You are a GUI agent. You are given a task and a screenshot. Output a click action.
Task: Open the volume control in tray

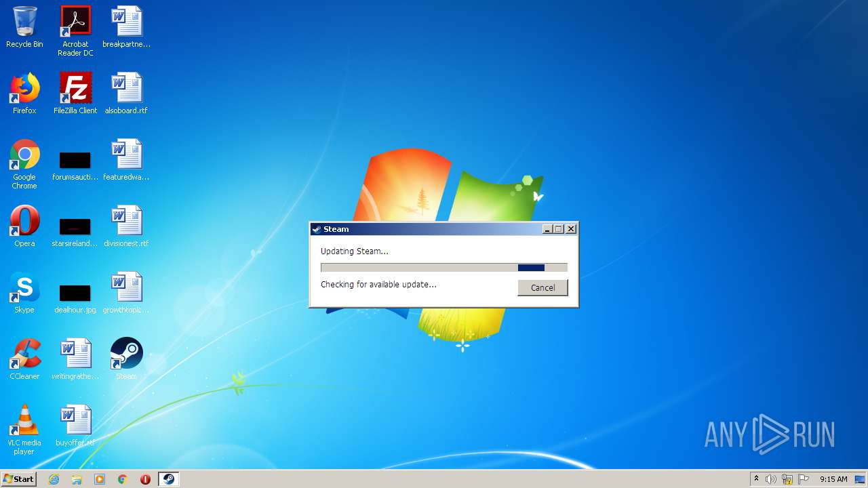[770, 479]
